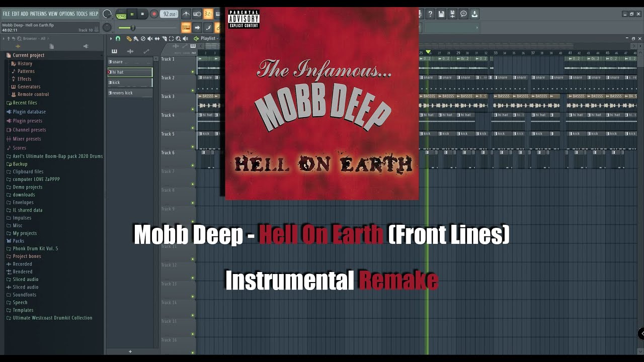This screenshot has width=644, height=362.
Task: Select the kick pattern in picker
Action: 130,82
